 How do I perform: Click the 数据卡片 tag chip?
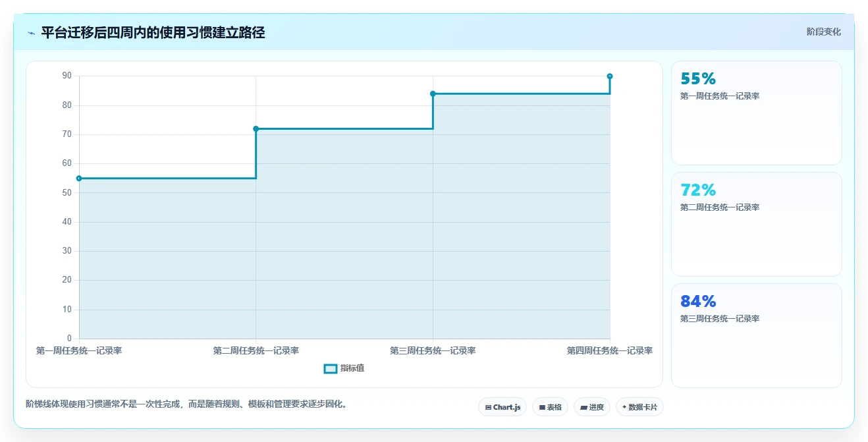tap(639, 407)
